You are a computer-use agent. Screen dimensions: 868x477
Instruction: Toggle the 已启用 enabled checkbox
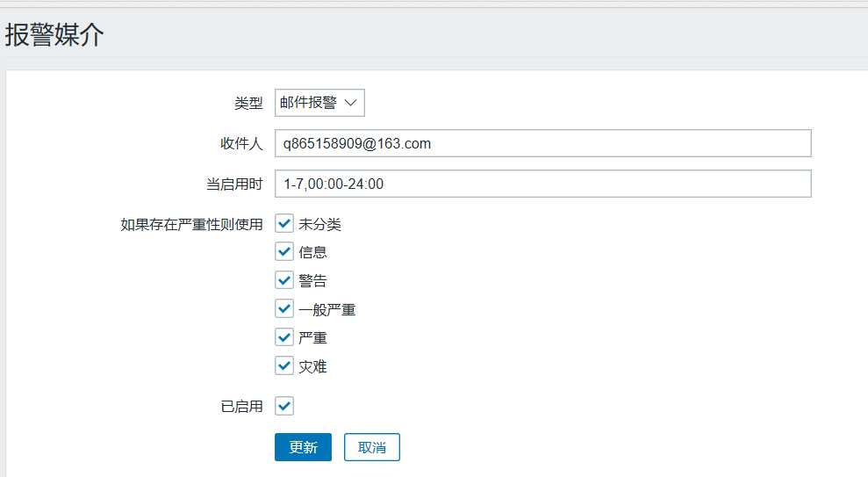pyautogui.click(x=284, y=406)
